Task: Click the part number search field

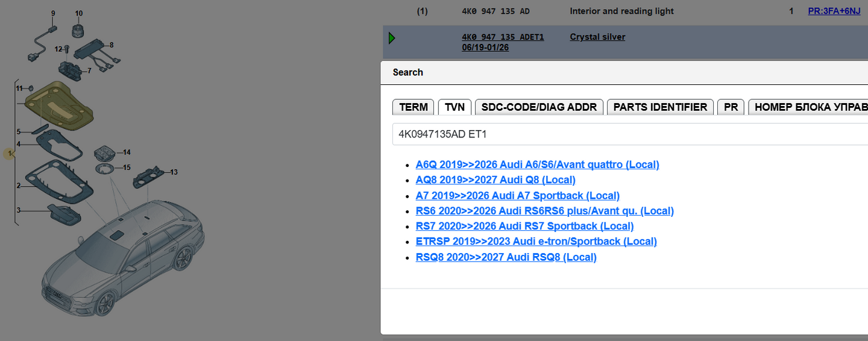Action: click(630, 134)
